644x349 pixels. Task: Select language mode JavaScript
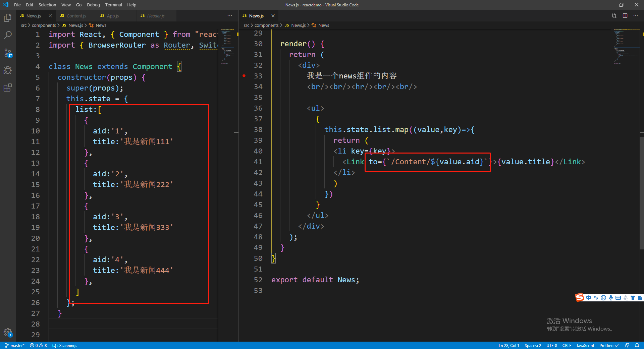(585, 345)
